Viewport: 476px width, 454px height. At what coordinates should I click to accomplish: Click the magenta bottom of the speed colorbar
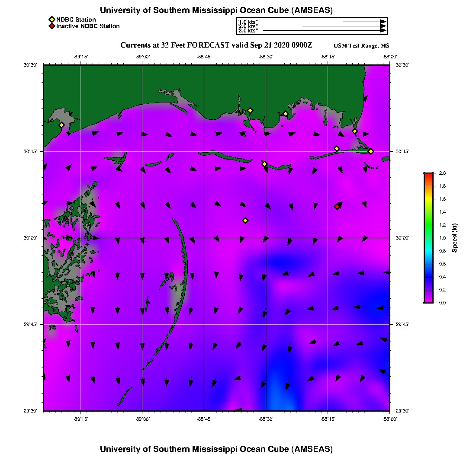[429, 301]
